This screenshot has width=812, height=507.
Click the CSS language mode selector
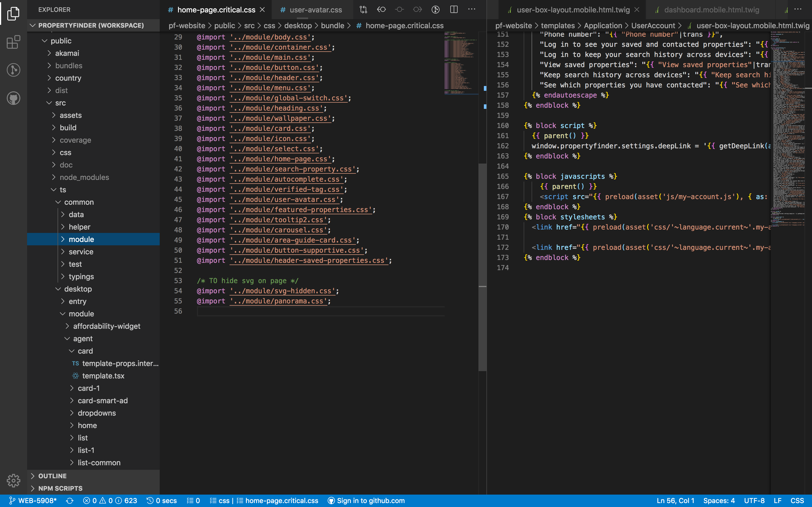coord(797,501)
